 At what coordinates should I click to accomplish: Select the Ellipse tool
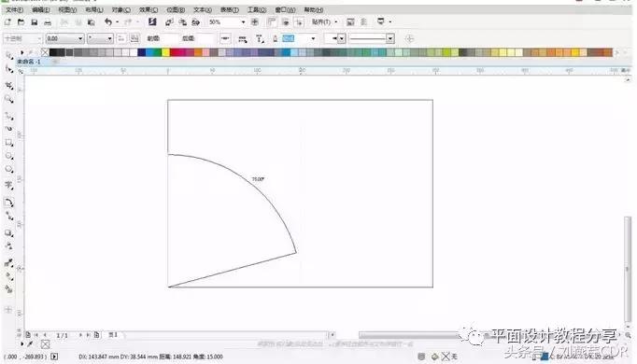pyautogui.click(x=8, y=156)
